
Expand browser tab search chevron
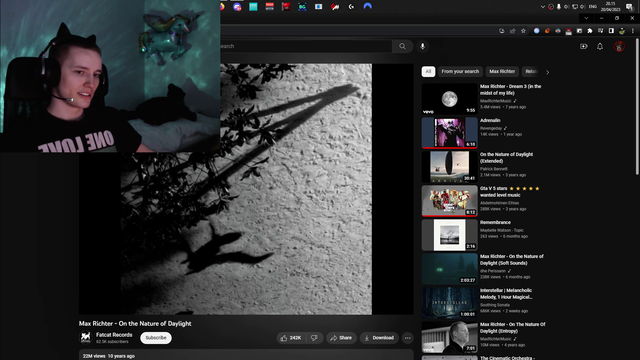point(586,18)
